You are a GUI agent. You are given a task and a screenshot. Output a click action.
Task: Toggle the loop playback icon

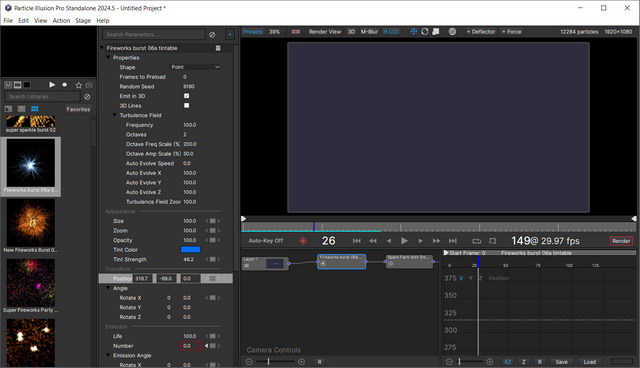coord(477,241)
